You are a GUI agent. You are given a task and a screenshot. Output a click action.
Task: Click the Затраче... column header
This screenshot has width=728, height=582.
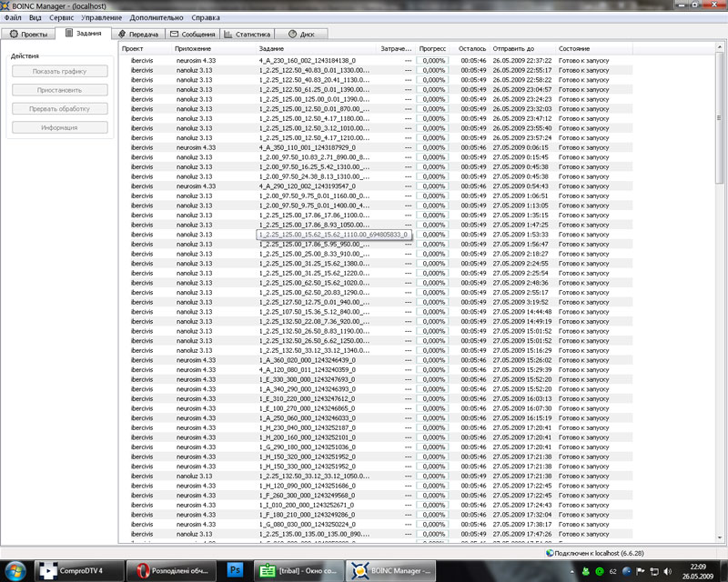[x=396, y=48]
